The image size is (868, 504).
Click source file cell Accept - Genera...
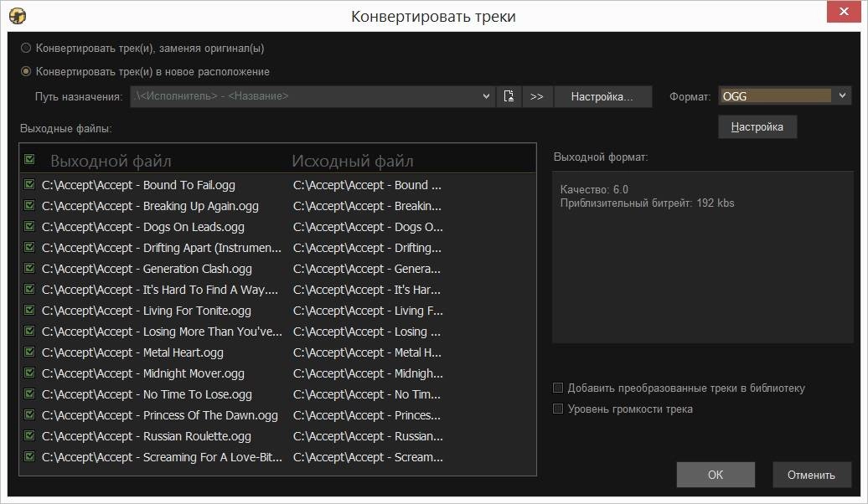(367, 269)
